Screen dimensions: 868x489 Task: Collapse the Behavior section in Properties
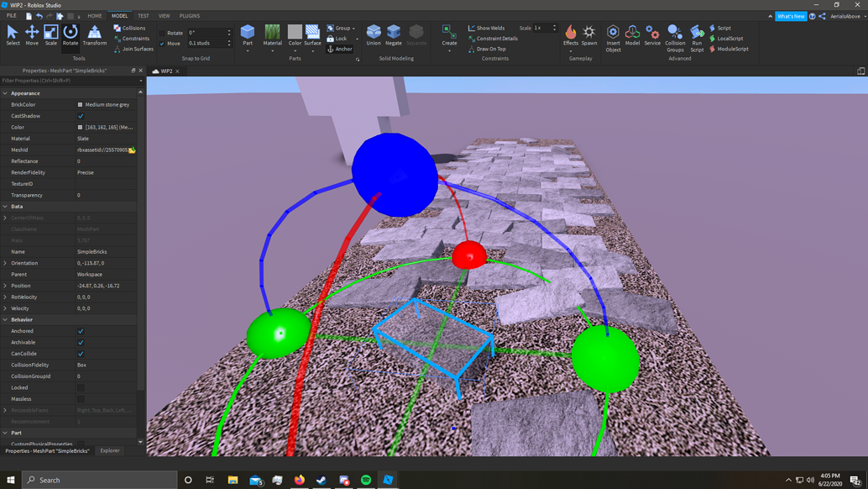(6, 319)
